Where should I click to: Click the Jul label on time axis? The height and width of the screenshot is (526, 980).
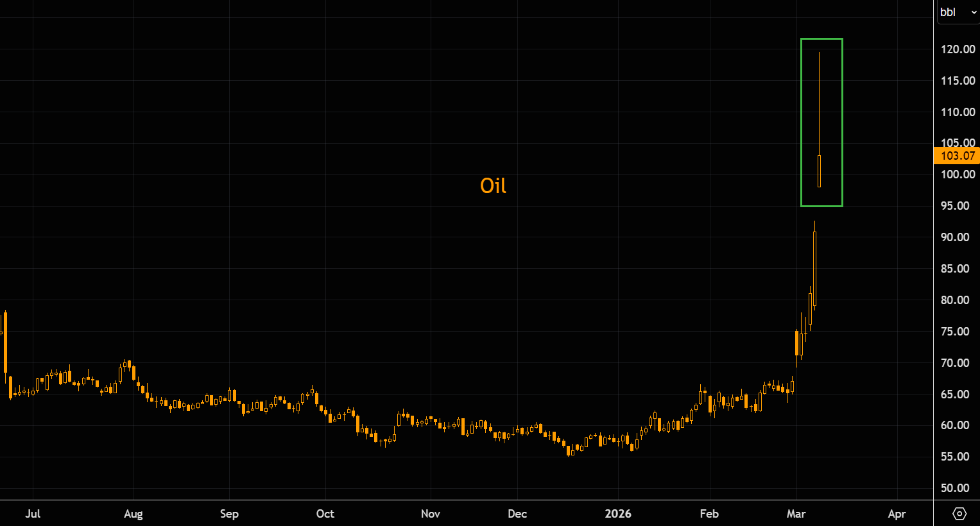coord(33,514)
